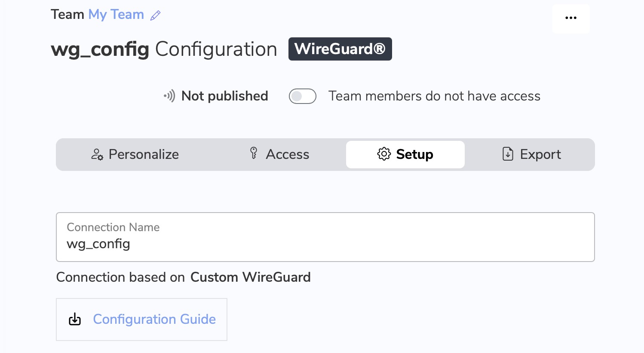The width and height of the screenshot is (644, 353).
Task: Click the Not published status label
Action: 225,96
